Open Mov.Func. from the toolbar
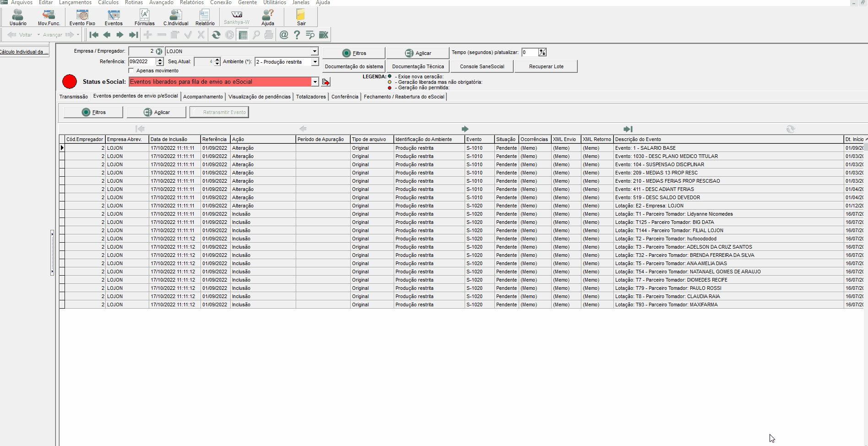Viewport: 868px width, 446px height. click(x=49, y=17)
